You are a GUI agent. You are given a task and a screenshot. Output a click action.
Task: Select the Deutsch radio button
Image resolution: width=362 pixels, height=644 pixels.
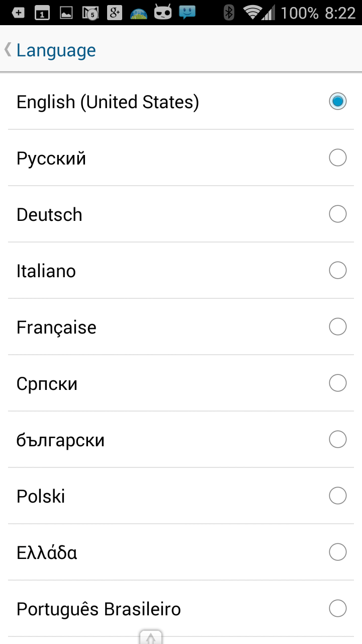pyautogui.click(x=337, y=214)
